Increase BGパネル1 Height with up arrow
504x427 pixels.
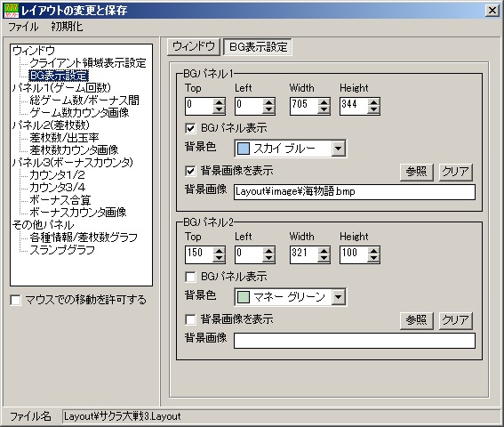373,102
